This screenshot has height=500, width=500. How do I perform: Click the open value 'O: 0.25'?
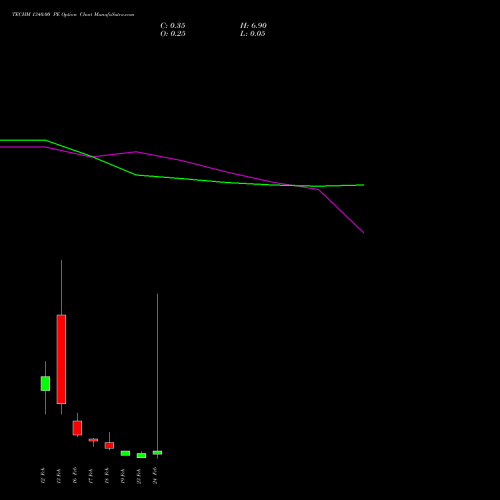pyautogui.click(x=173, y=34)
